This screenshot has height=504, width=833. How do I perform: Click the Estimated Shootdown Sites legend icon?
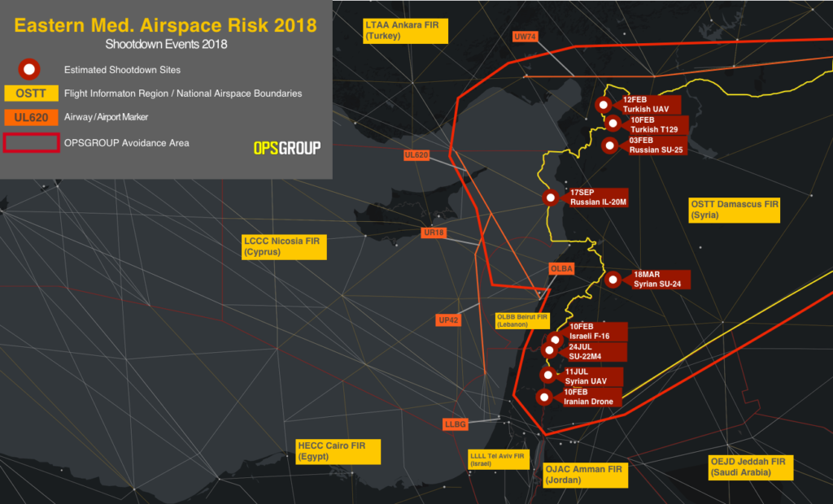[x=29, y=69]
